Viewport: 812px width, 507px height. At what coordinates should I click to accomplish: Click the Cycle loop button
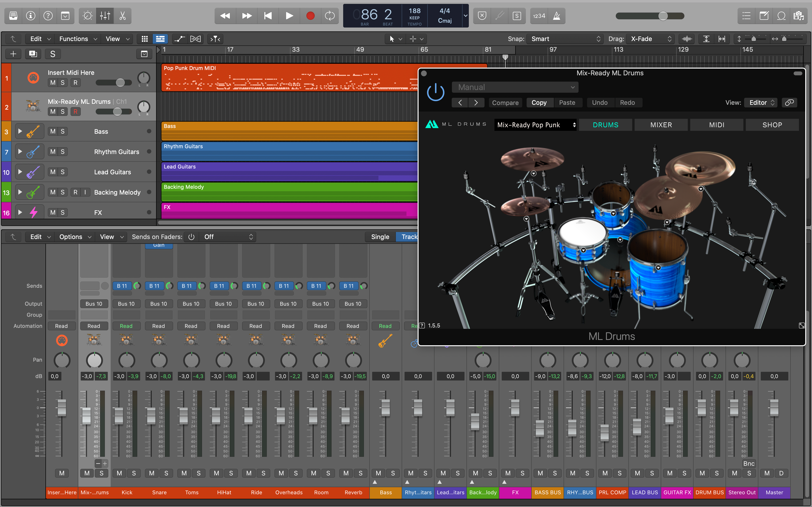tap(329, 16)
